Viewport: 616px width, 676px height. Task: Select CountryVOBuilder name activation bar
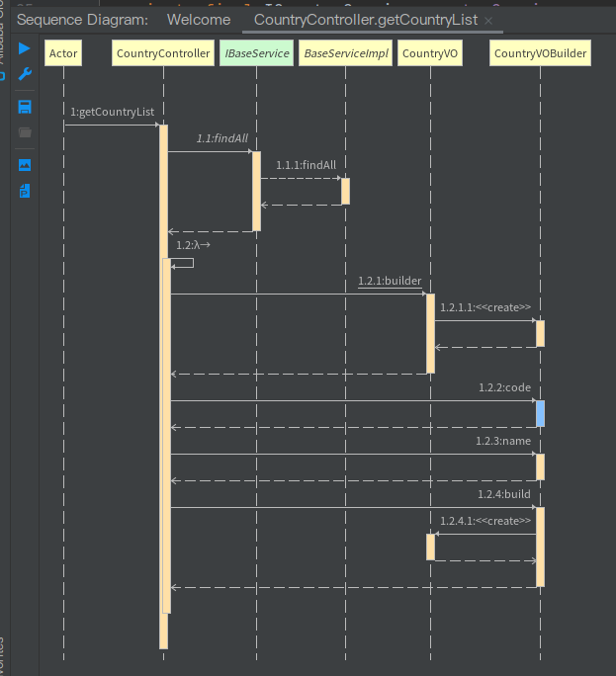point(540,466)
